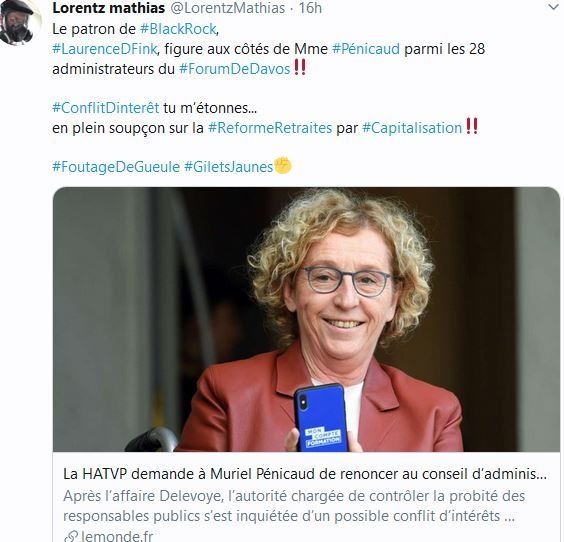The height and width of the screenshot is (542, 564).
Task: Visit the lemonde.fr source link
Action: [x=117, y=536]
